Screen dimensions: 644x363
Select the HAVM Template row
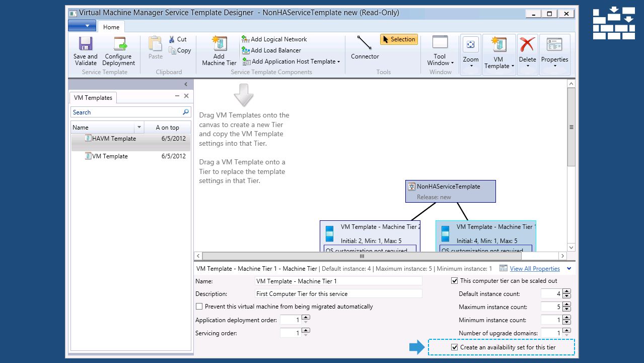tap(131, 142)
